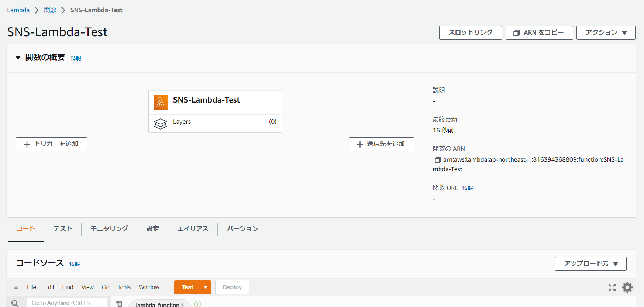Open the code editor settings gear
Viewport: 644px width, 307px height.
627,287
